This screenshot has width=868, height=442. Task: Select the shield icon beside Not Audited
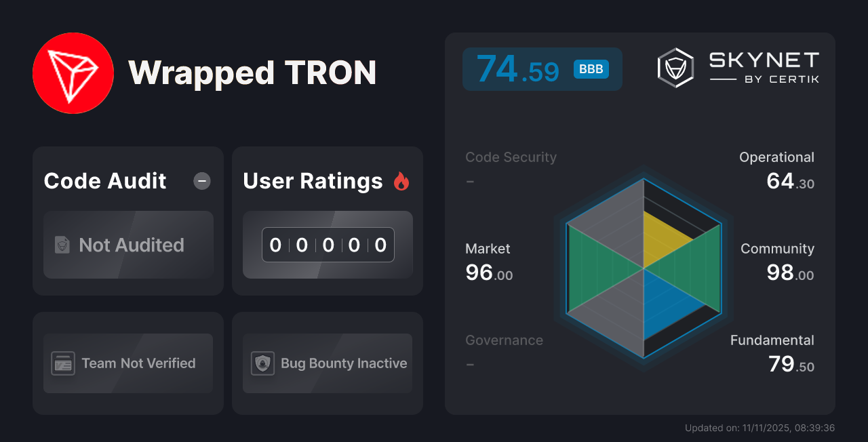pyautogui.click(x=61, y=245)
